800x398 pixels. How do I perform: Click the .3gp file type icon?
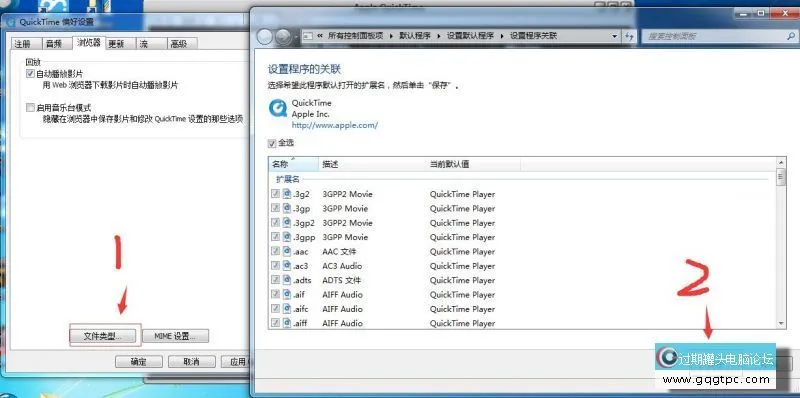287,208
